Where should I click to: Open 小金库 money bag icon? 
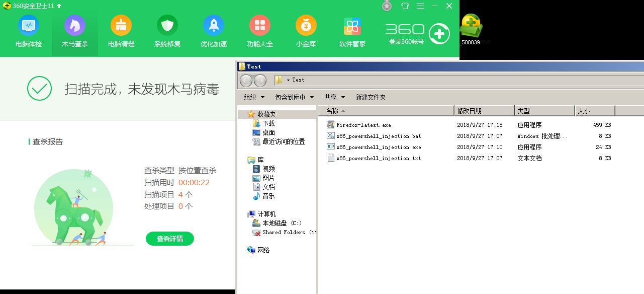(306, 32)
